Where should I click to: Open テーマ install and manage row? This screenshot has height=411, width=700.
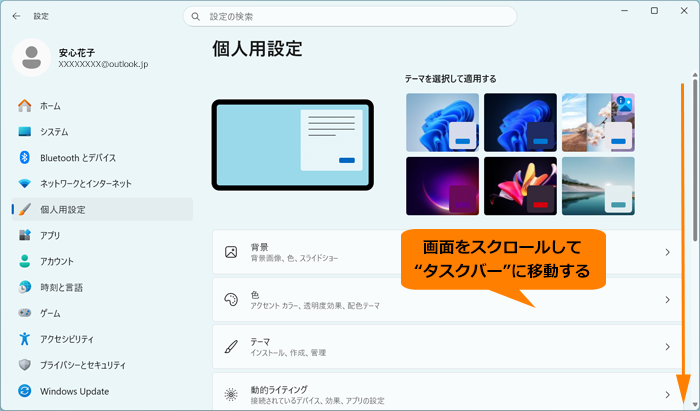tap(447, 347)
